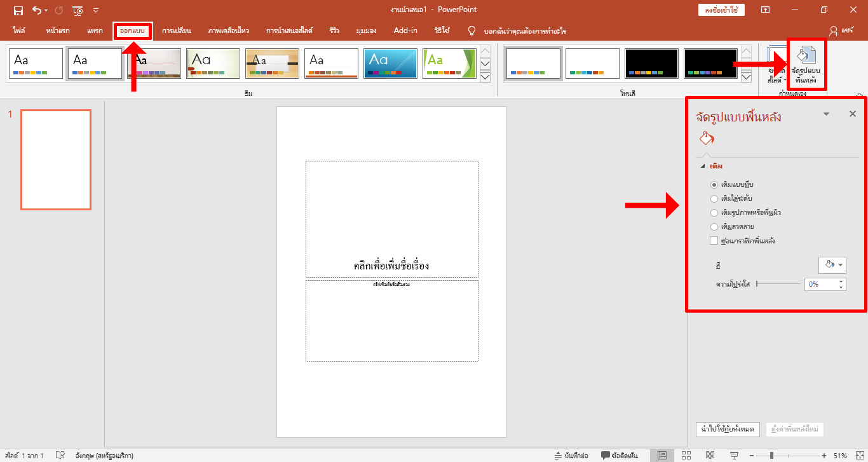
Task: Select the solid fill (เติมแบบทึบ) radio button
Action: (714, 184)
